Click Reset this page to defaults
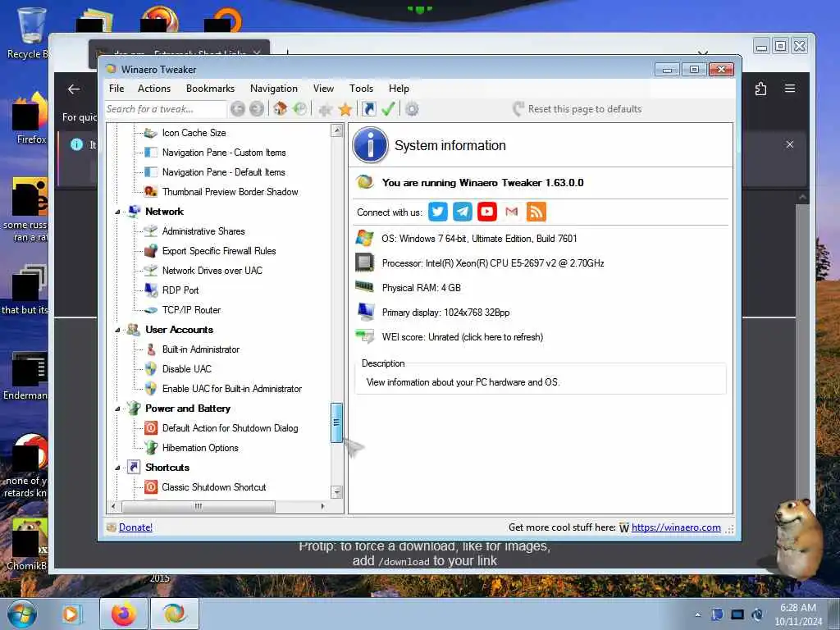Viewport: 840px width, 630px height. click(x=577, y=109)
